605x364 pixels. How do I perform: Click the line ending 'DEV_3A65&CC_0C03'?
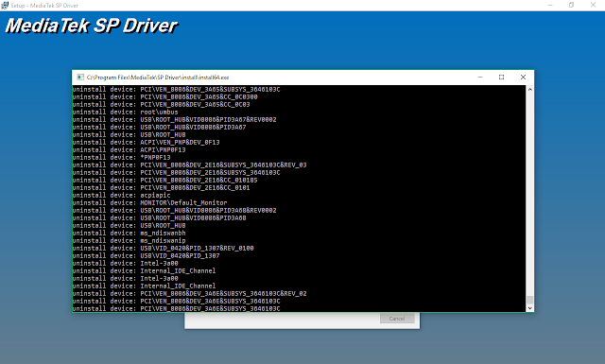(x=162, y=104)
